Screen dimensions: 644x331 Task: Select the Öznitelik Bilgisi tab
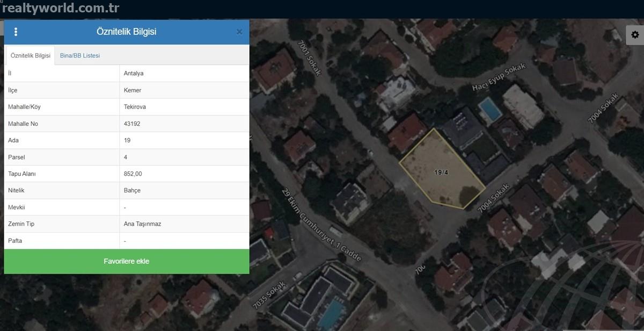pos(31,55)
